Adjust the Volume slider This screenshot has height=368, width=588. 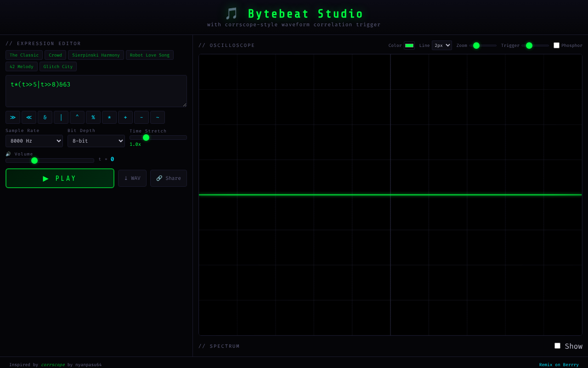[50, 161]
